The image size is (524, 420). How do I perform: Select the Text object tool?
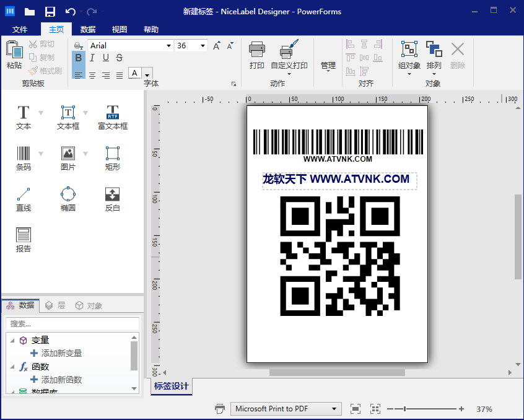click(23, 116)
